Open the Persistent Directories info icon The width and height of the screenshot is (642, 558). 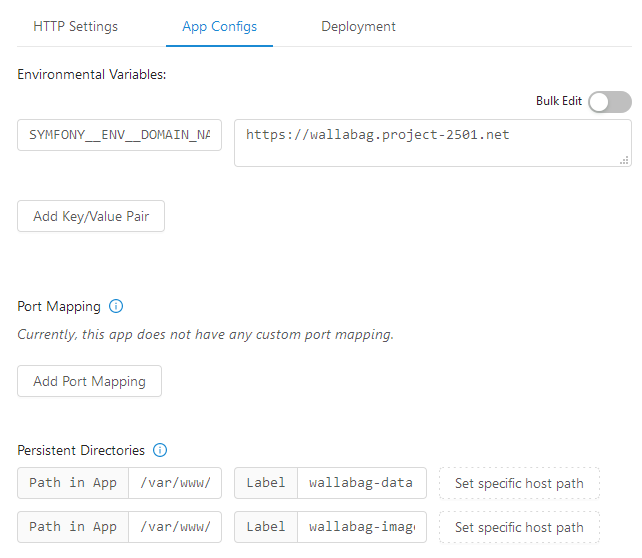point(160,451)
